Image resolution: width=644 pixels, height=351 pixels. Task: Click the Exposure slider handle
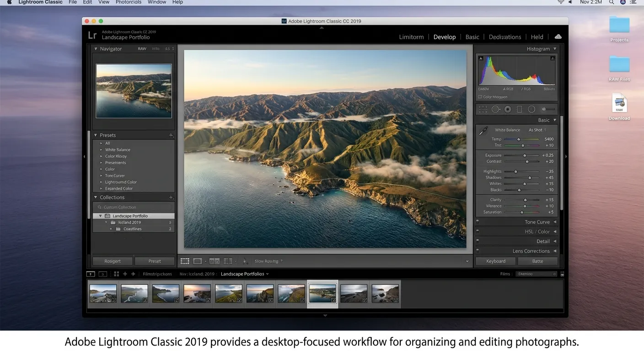[x=525, y=155]
